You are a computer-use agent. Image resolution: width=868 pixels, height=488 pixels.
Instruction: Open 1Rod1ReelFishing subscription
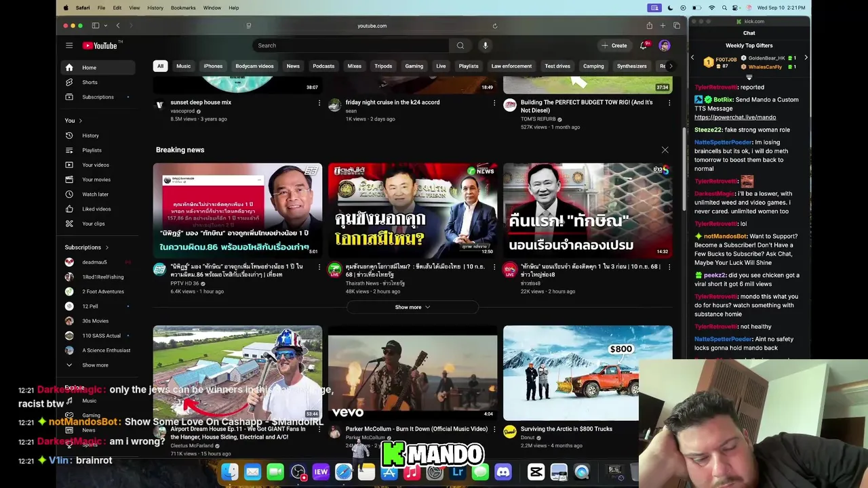coord(103,277)
